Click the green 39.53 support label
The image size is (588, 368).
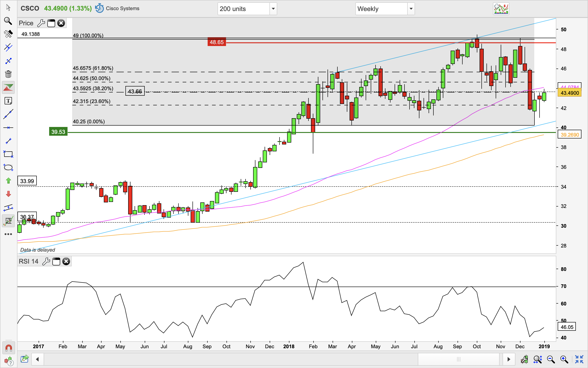click(x=58, y=132)
